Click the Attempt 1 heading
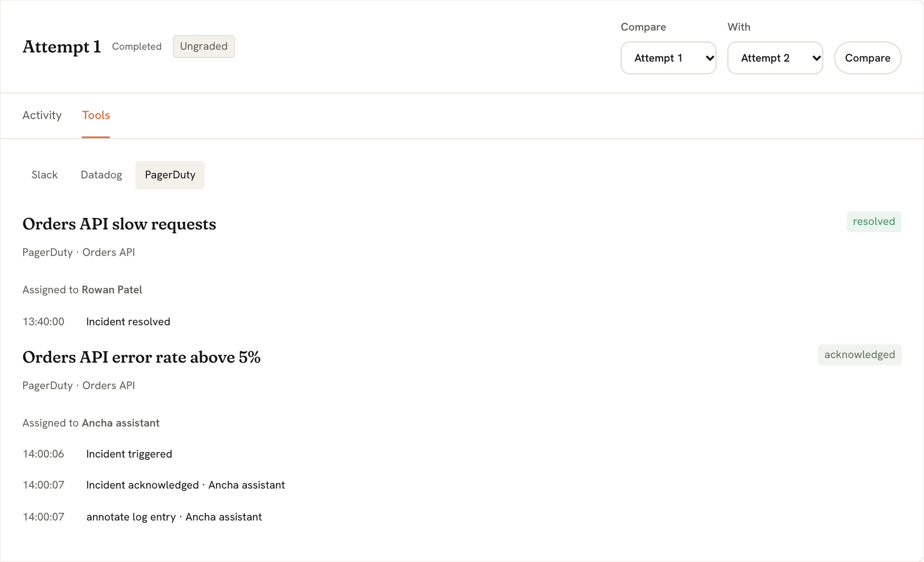Image resolution: width=924 pixels, height=562 pixels. 62,47
